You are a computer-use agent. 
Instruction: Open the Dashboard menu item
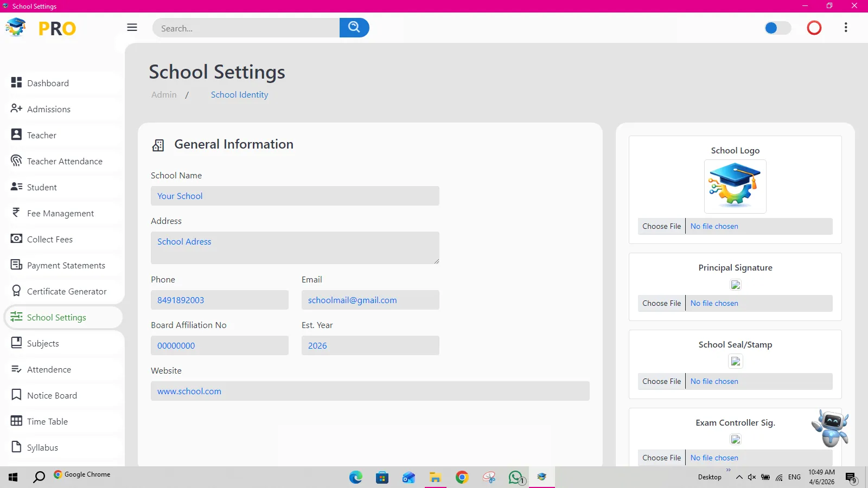point(64,83)
